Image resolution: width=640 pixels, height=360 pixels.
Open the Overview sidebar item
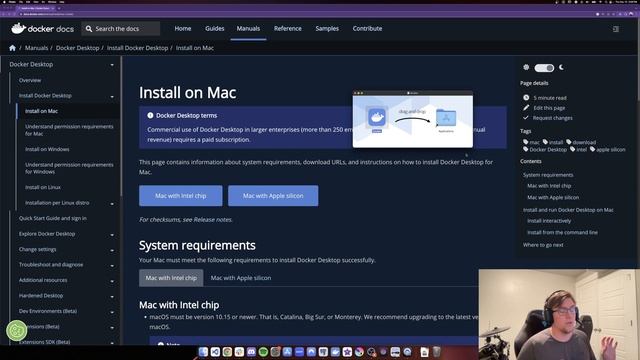click(30, 80)
